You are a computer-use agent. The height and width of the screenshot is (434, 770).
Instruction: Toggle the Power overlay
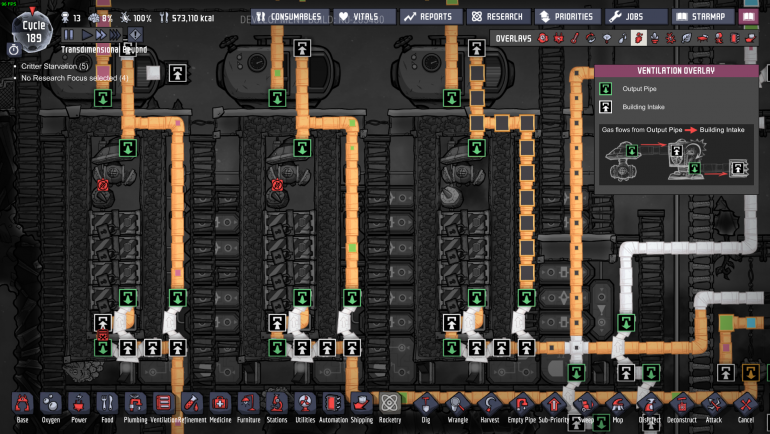pyautogui.click(x=559, y=38)
